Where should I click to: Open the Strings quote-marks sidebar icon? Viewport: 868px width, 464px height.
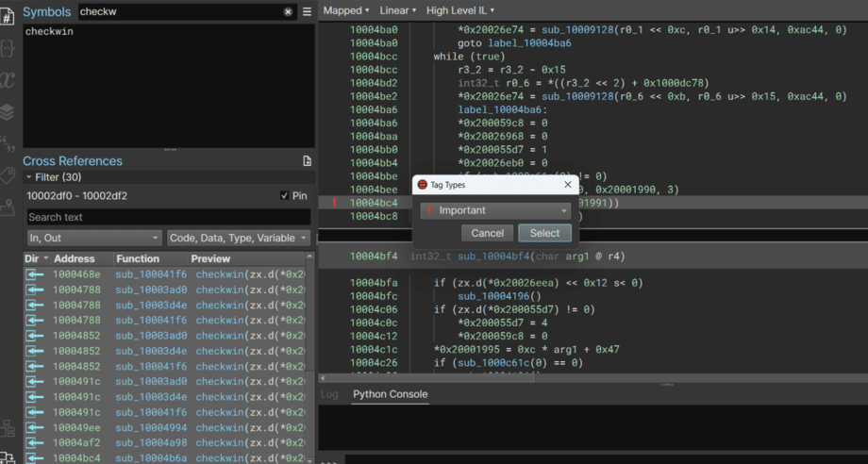(x=8, y=144)
